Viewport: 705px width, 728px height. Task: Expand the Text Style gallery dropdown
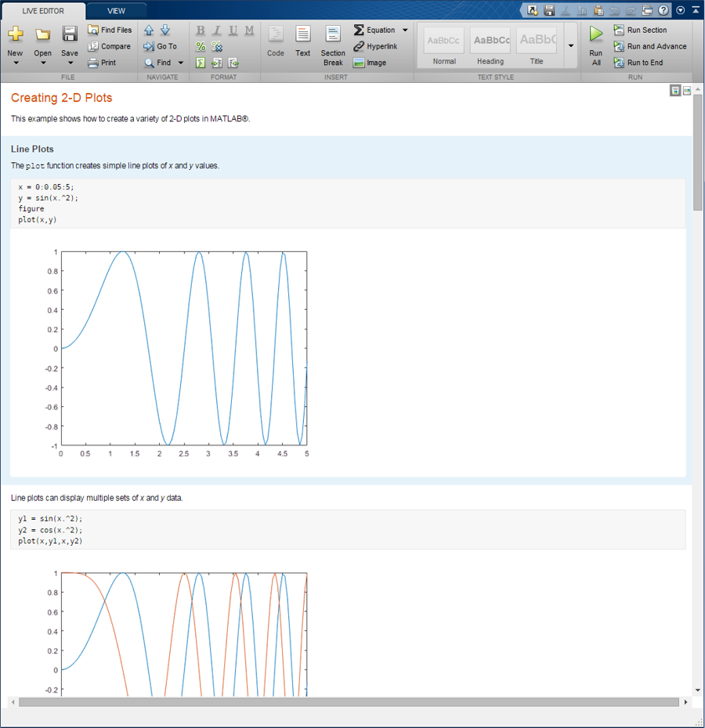[570, 46]
